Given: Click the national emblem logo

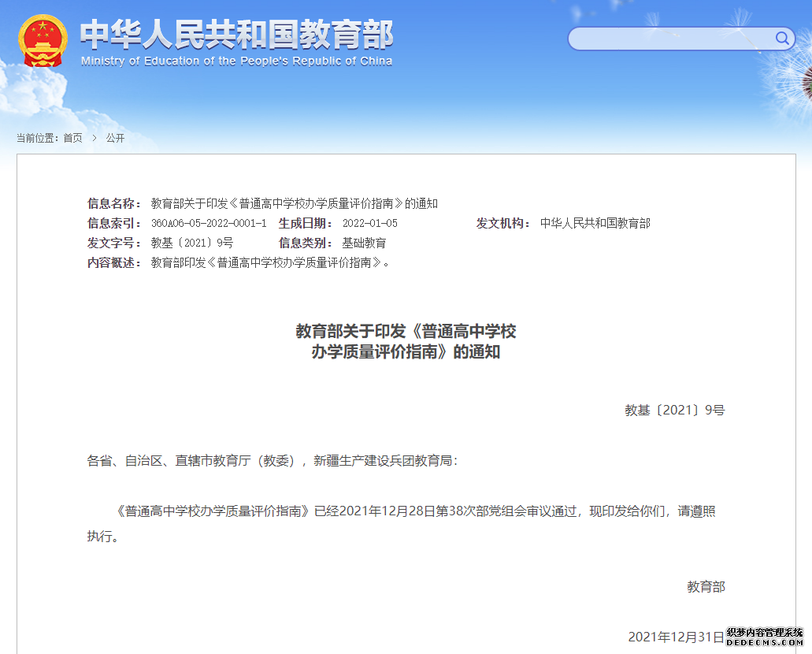Looking at the screenshot, I should click(43, 41).
